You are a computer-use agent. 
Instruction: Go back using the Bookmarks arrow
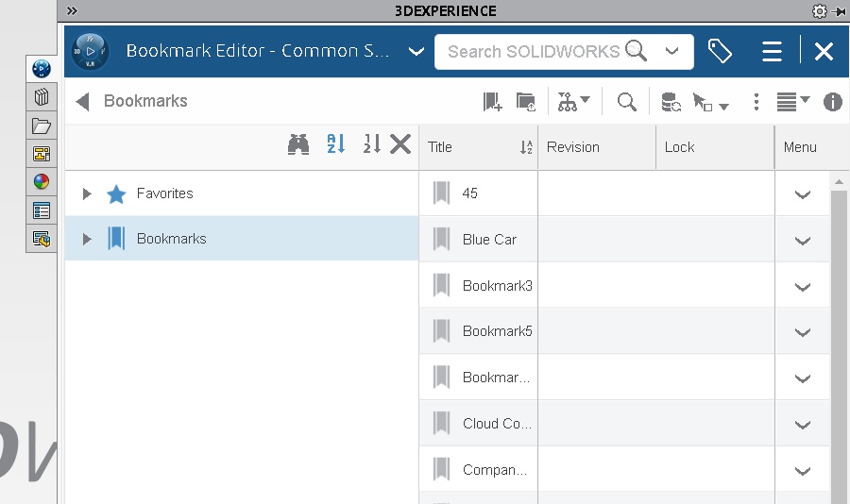point(83,102)
